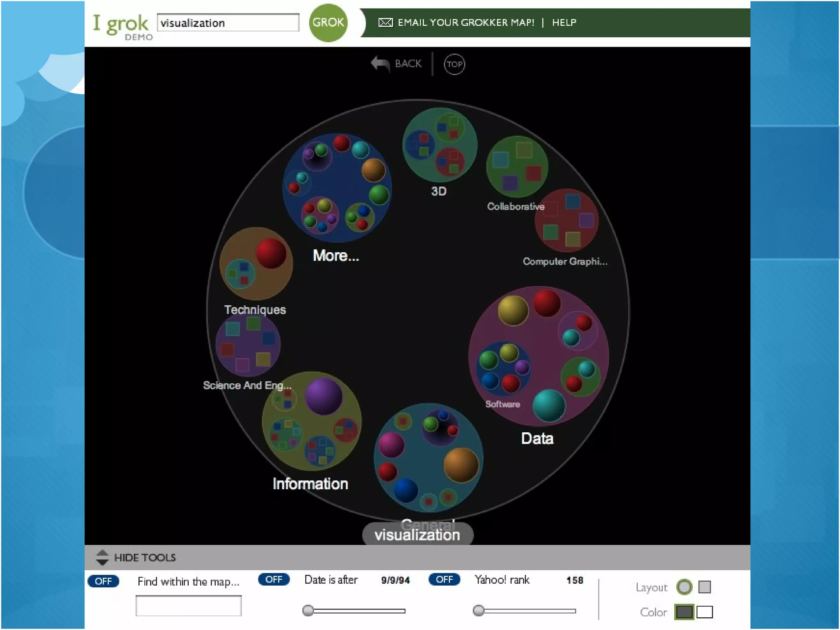Select the circular layout icon
840x630 pixels.
tap(684, 587)
